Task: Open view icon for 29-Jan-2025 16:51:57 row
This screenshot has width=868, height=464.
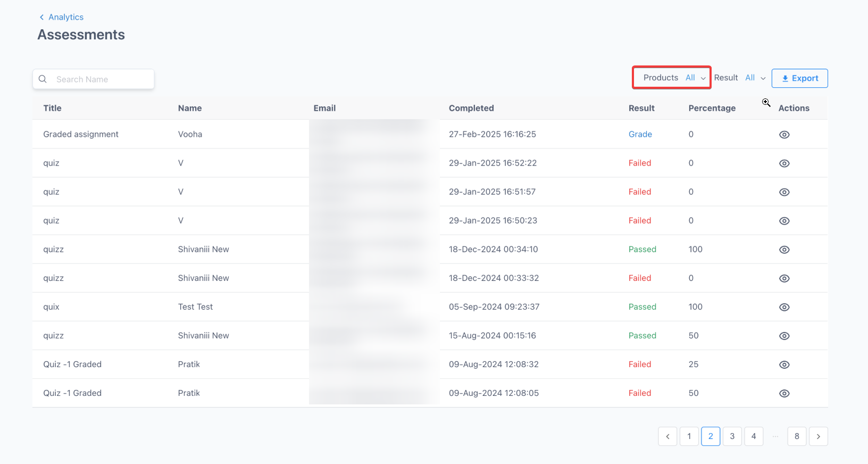Action: (784, 192)
